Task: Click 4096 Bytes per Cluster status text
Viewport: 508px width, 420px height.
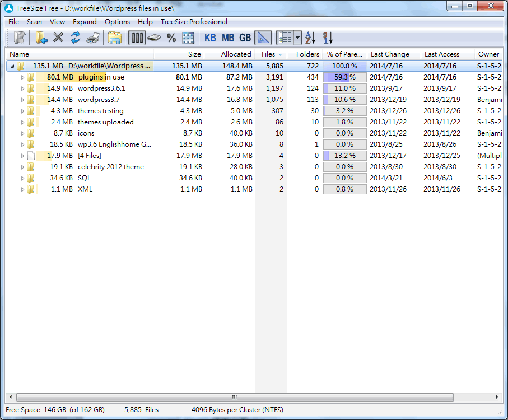Action: pyautogui.click(x=237, y=410)
